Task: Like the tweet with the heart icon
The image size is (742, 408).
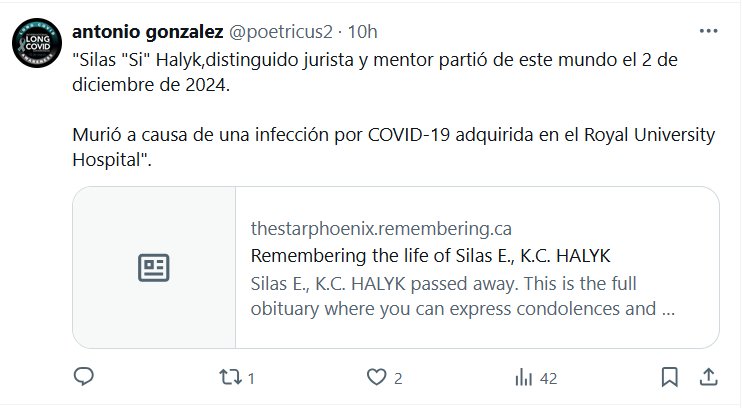Action: click(x=376, y=377)
